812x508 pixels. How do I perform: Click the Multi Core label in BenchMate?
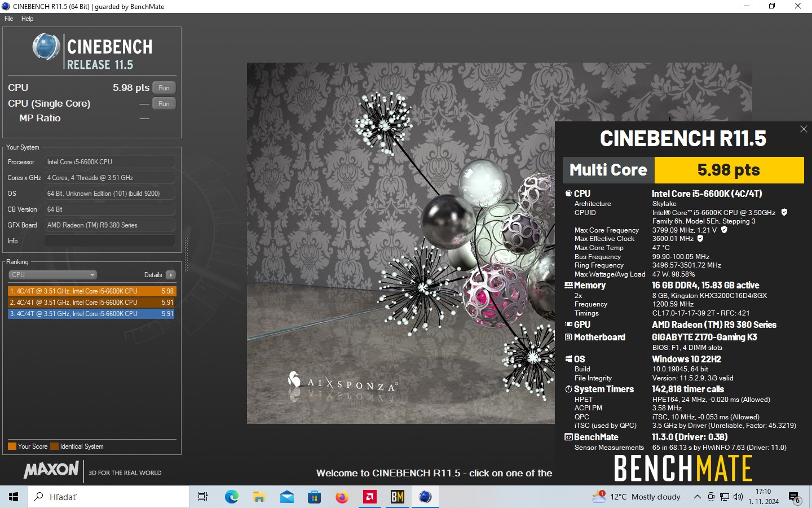(608, 170)
